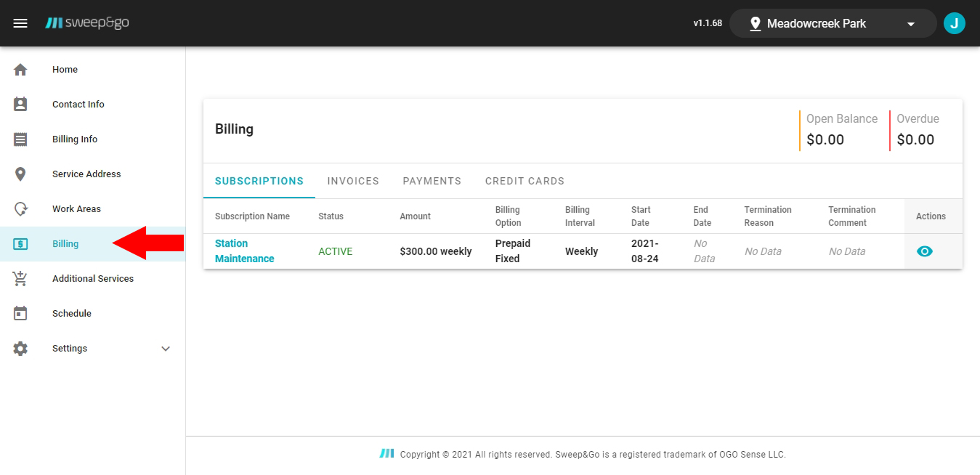Open the Additional Services cart icon

point(22,278)
